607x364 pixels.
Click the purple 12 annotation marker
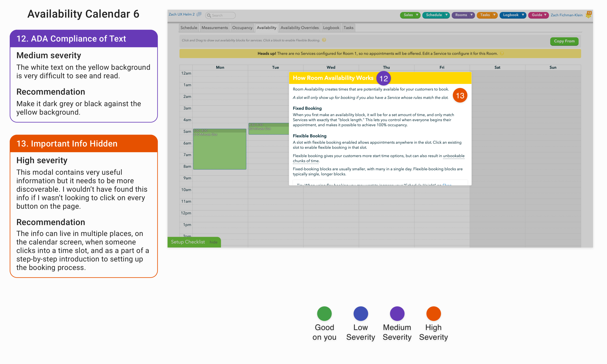tap(383, 78)
